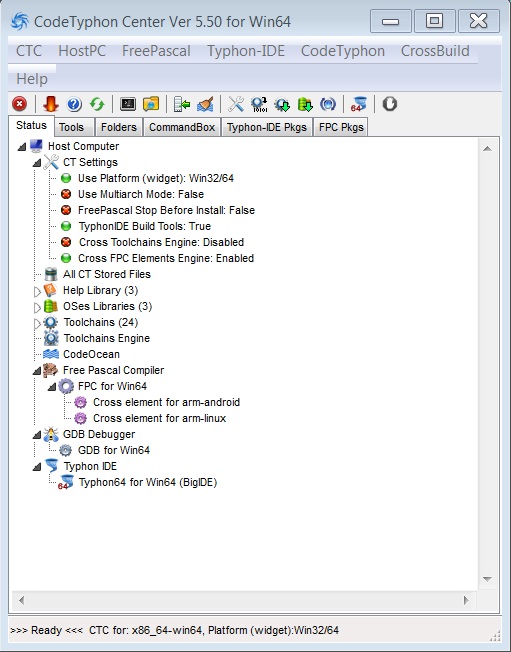The image size is (511, 652).
Task: Switch to the CommandBox tab
Action: pos(182,127)
